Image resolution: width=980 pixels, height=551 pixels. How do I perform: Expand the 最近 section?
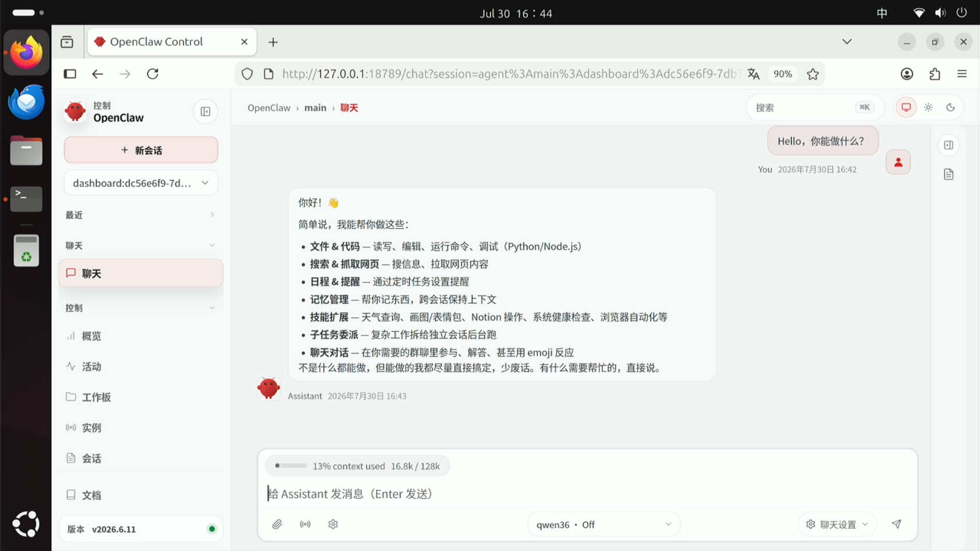(x=141, y=215)
